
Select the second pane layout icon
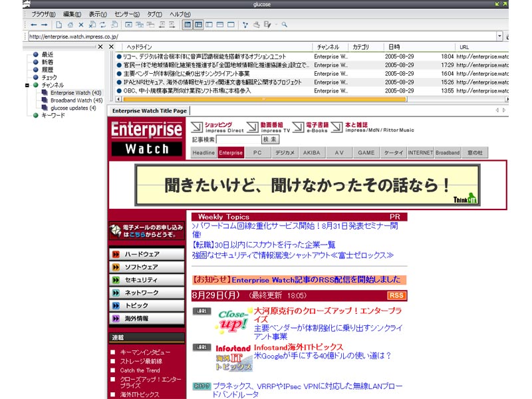(x=198, y=25)
